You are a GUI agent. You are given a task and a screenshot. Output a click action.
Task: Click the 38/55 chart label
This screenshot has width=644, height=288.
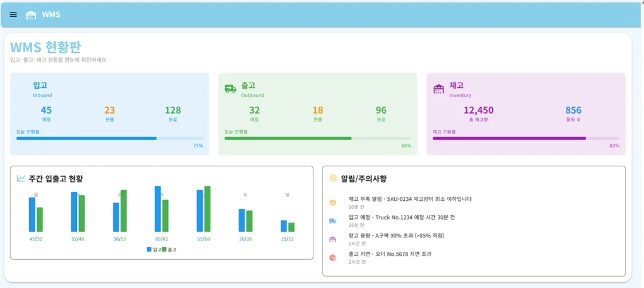(x=120, y=239)
